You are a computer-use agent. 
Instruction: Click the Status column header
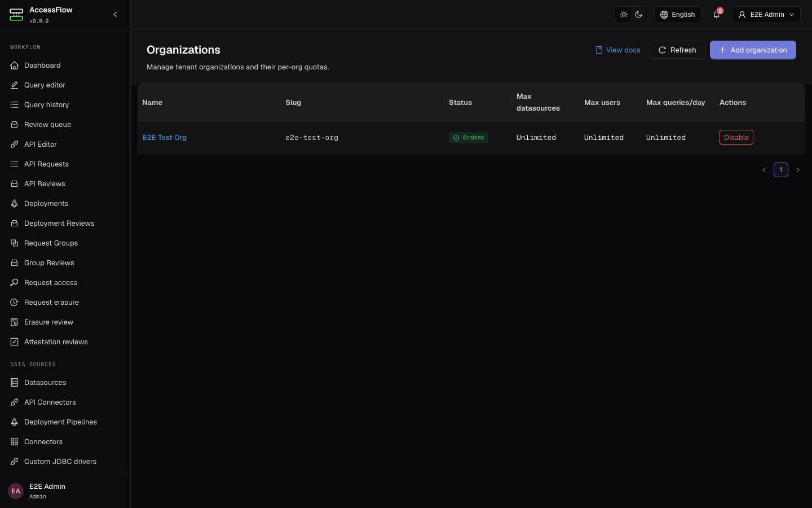(x=478, y=103)
